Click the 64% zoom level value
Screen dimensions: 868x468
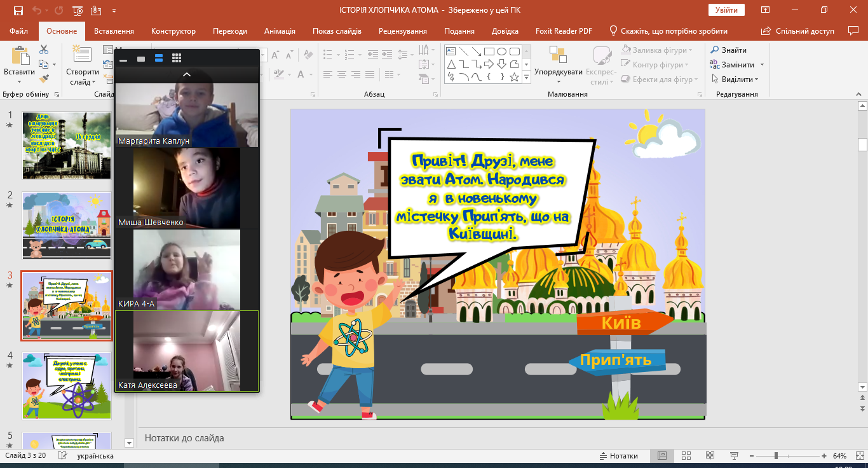pos(839,456)
